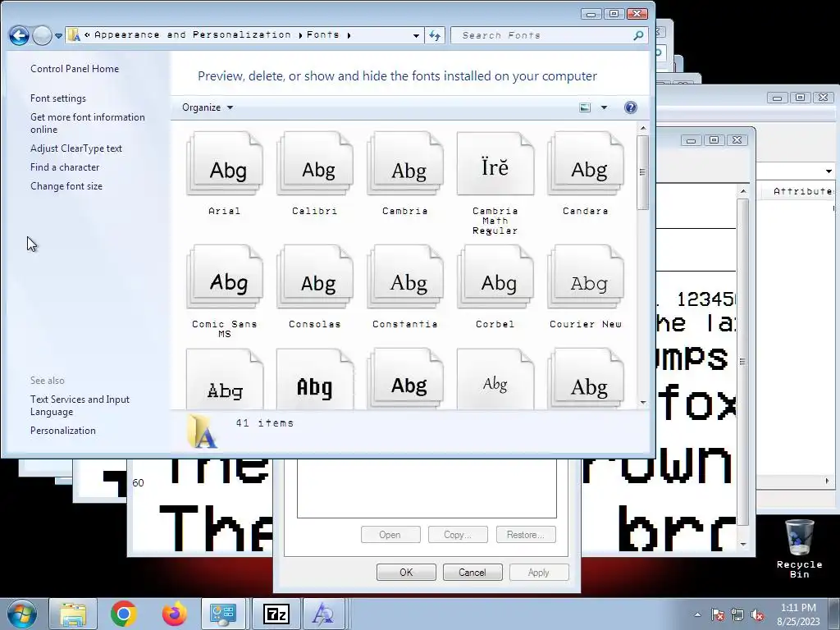The height and width of the screenshot is (630, 840).
Task: Select the Constantia font icon
Action: click(405, 277)
